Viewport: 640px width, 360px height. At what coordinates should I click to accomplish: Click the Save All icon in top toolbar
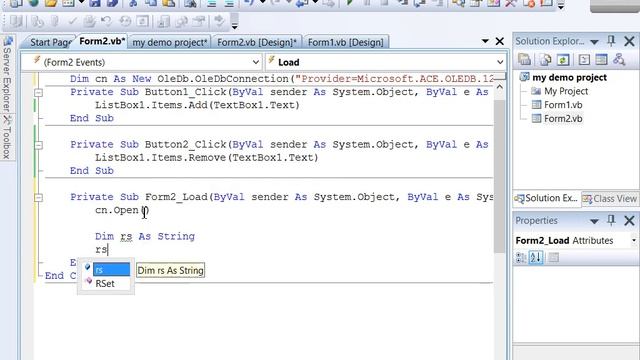[x=112, y=3]
